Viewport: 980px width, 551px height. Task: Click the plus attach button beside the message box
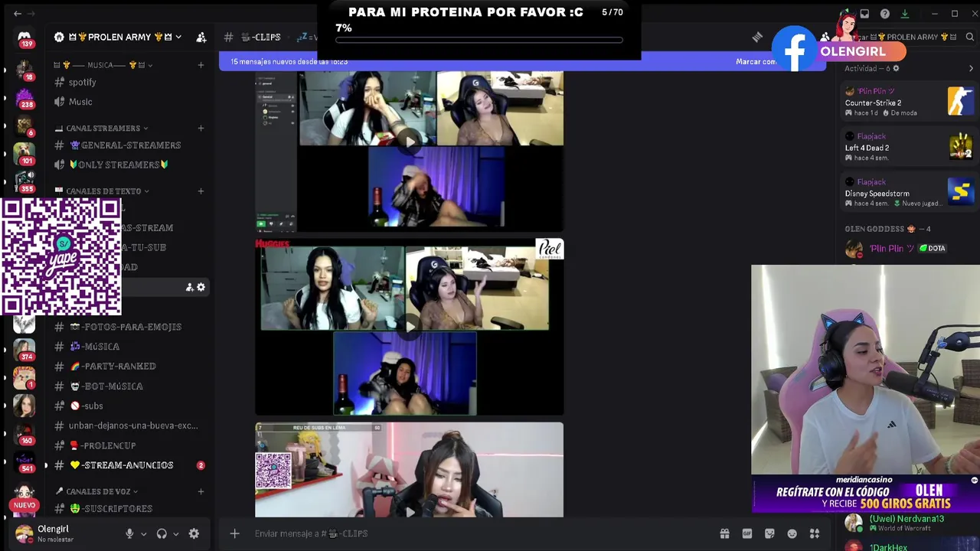(235, 533)
